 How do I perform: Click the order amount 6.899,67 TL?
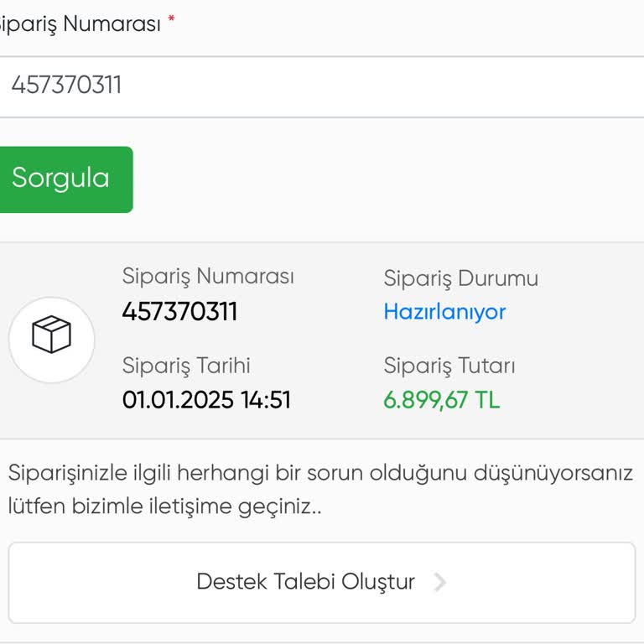(442, 400)
